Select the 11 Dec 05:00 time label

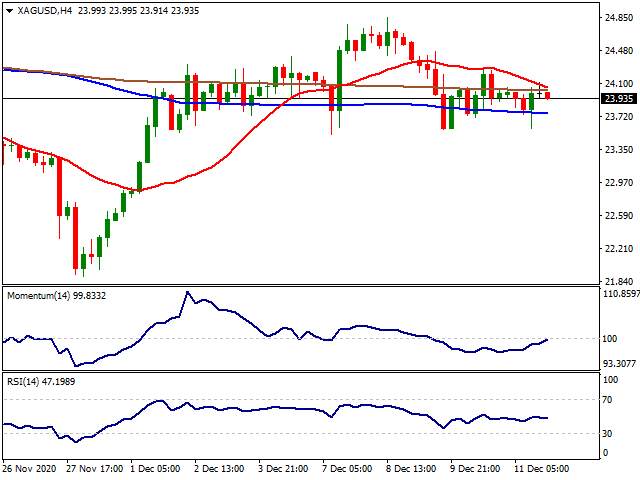click(x=541, y=469)
